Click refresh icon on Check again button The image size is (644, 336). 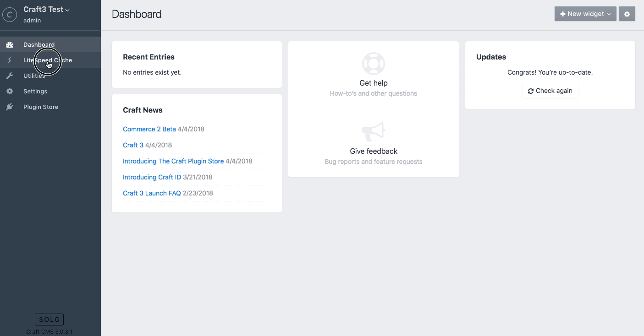(x=531, y=91)
